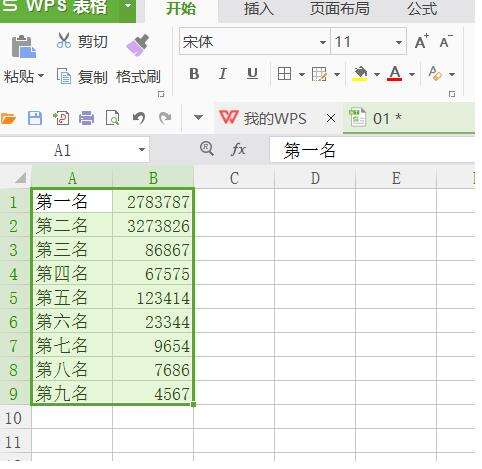The width and height of the screenshot is (482, 469).
Task: Increase font size with A+ icon
Action: (422, 42)
